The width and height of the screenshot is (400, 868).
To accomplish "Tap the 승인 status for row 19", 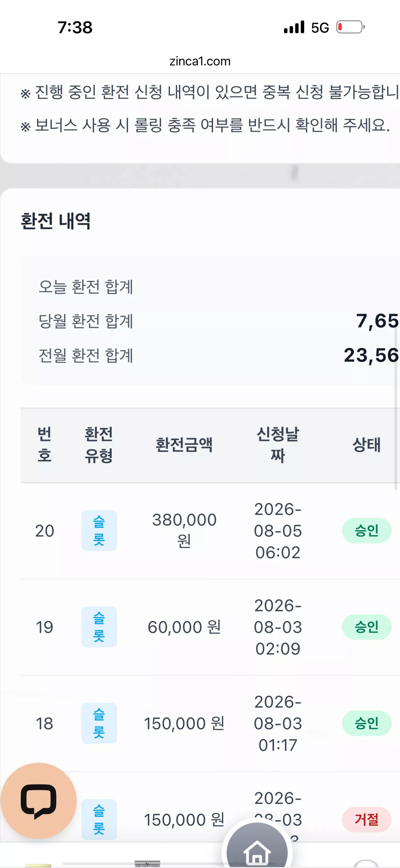I will [367, 627].
